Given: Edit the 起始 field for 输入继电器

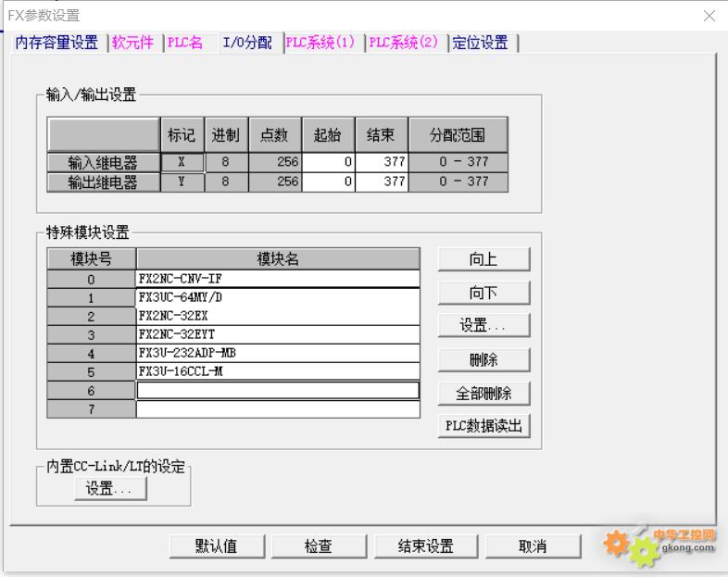Looking at the screenshot, I should tap(328, 162).
